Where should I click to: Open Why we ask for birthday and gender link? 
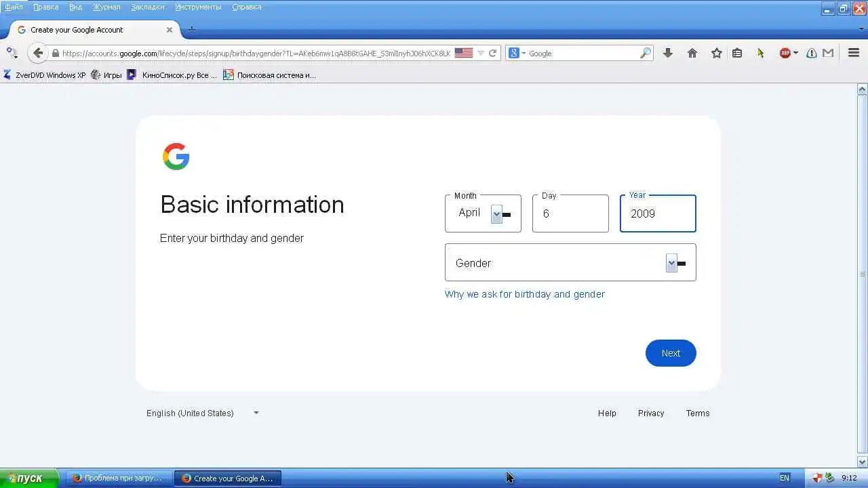click(525, 294)
